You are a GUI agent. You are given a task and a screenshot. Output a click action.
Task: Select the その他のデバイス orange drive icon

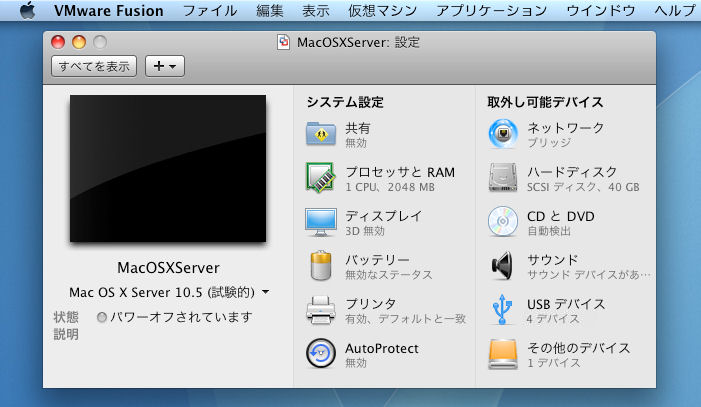click(503, 353)
